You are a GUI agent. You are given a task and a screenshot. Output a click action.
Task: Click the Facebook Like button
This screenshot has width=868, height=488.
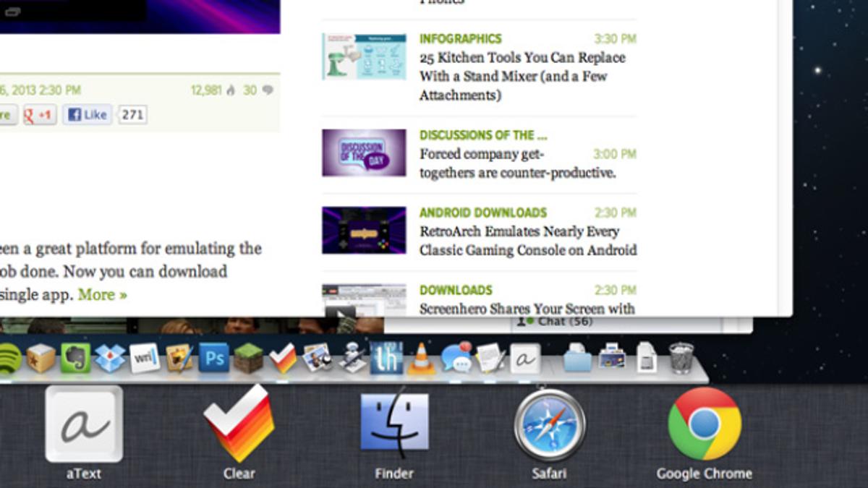[x=88, y=114]
